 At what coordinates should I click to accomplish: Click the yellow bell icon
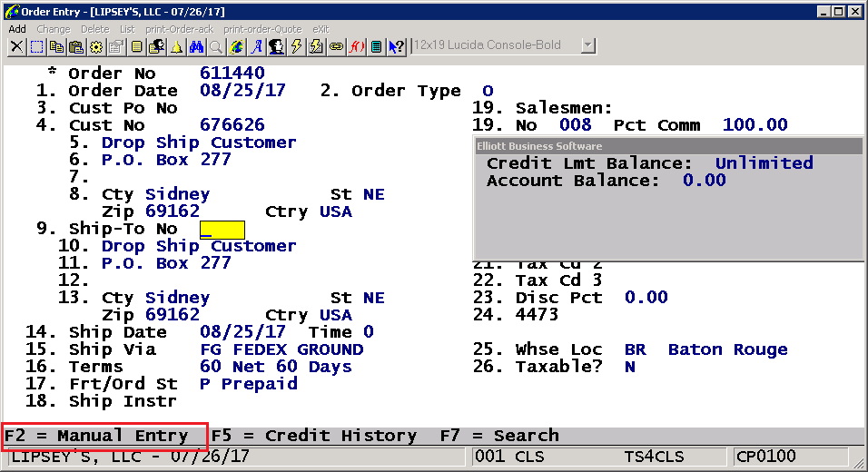tap(176, 46)
